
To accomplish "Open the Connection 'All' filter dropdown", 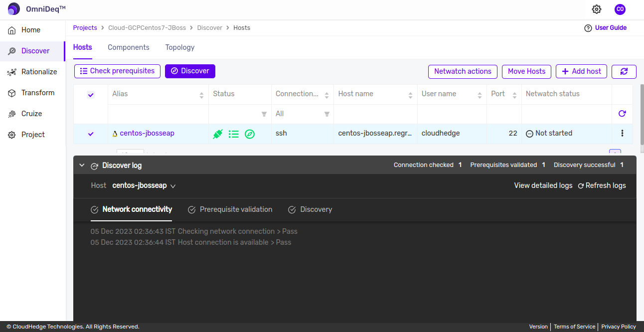I will coord(303,114).
